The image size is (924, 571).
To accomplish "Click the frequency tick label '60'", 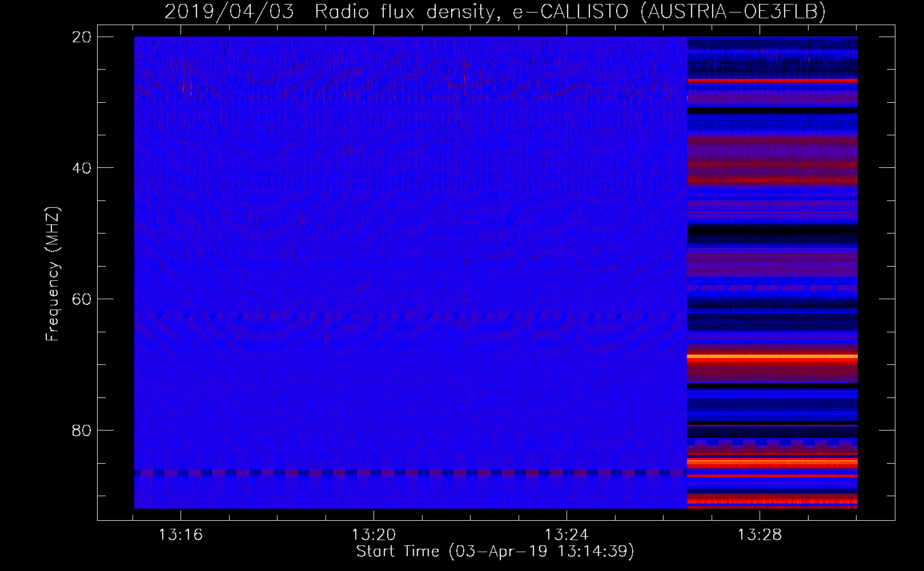I will 82,299.
